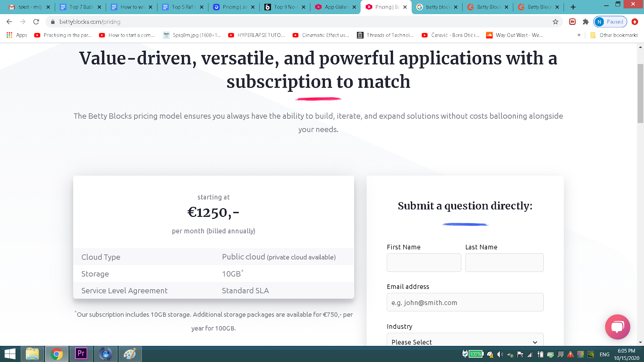
Task: Click the Public cloud value text
Action: click(279, 257)
